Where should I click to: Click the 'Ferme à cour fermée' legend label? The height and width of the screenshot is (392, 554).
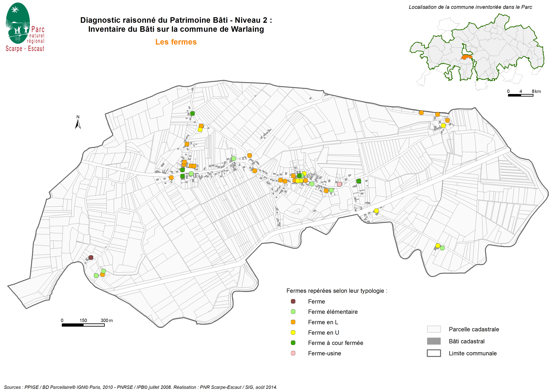pyautogui.click(x=335, y=343)
